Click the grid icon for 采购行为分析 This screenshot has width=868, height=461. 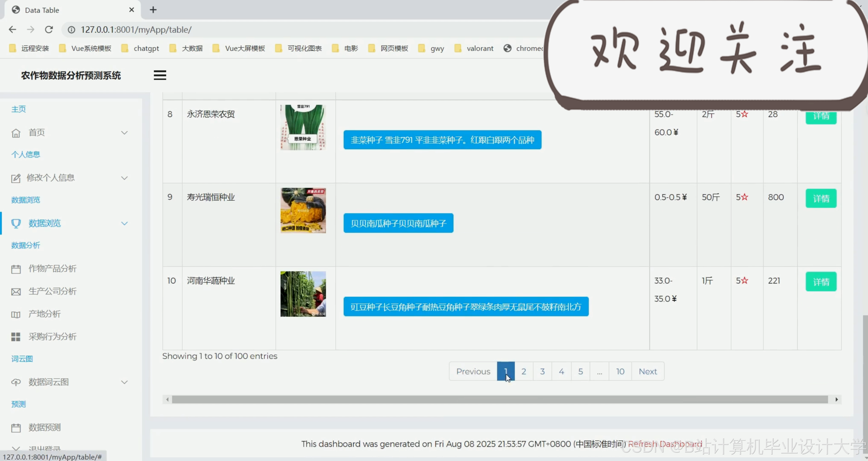click(x=16, y=336)
